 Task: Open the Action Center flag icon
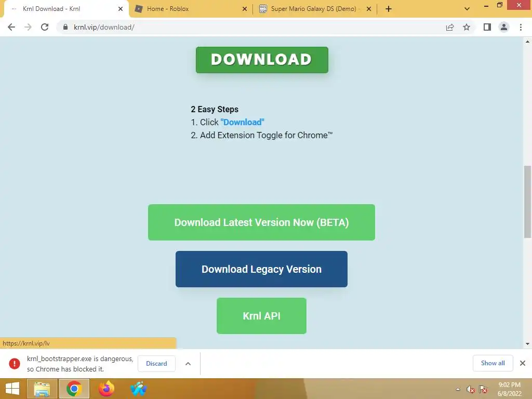483,390
